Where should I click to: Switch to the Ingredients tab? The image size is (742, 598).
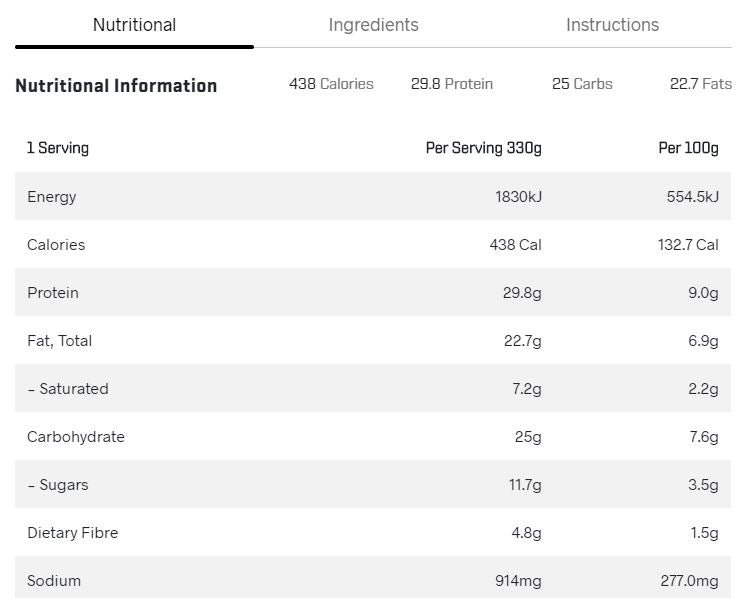point(373,25)
